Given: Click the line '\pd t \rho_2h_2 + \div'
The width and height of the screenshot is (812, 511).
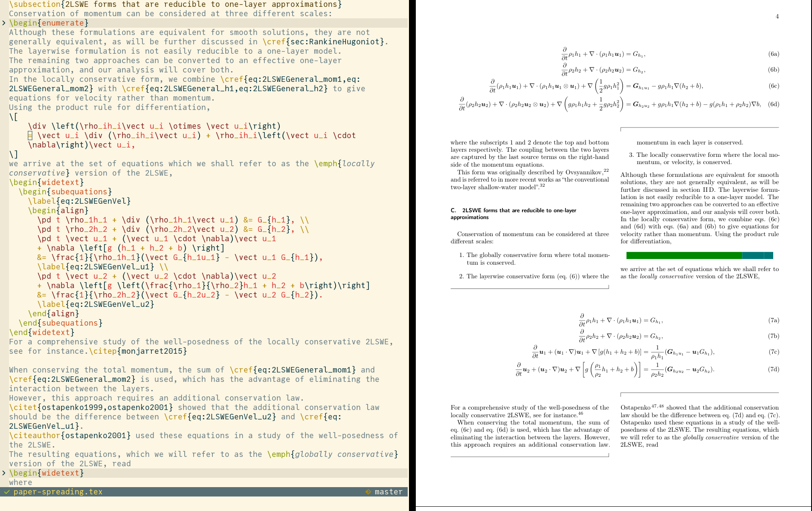Looking at the screenshot, I should pos(173,229).
